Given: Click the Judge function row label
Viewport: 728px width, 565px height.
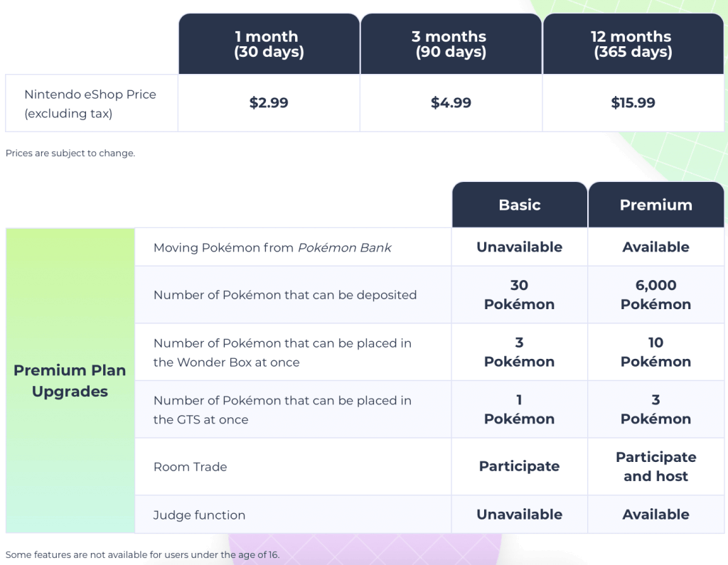Looking at the screenshot, I should pyautogui.click(x=199, y=515).
